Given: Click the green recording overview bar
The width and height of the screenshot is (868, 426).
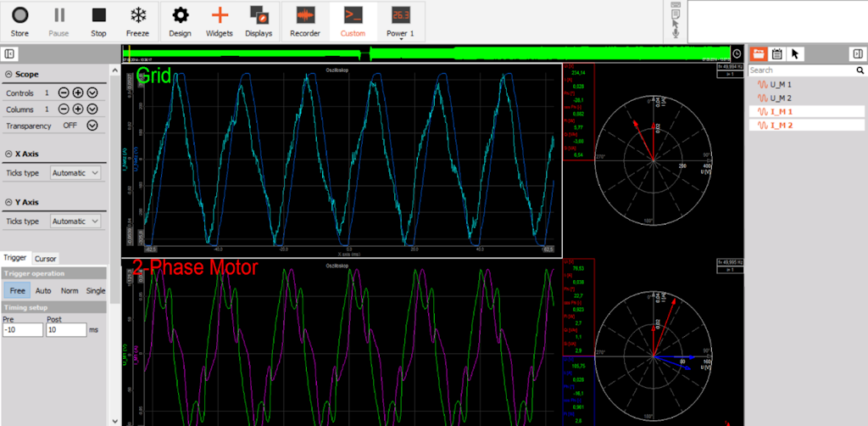Looking at the screenshot, I should tap(426, 53).
